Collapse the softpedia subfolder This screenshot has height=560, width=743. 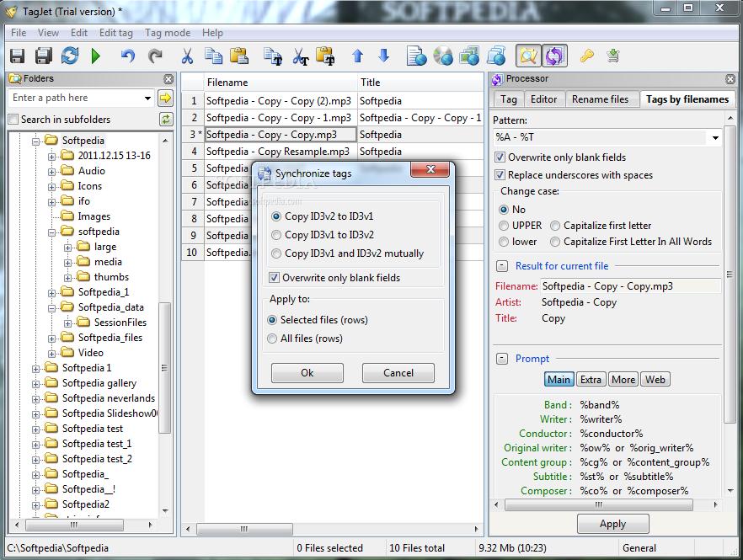[51, 232]
